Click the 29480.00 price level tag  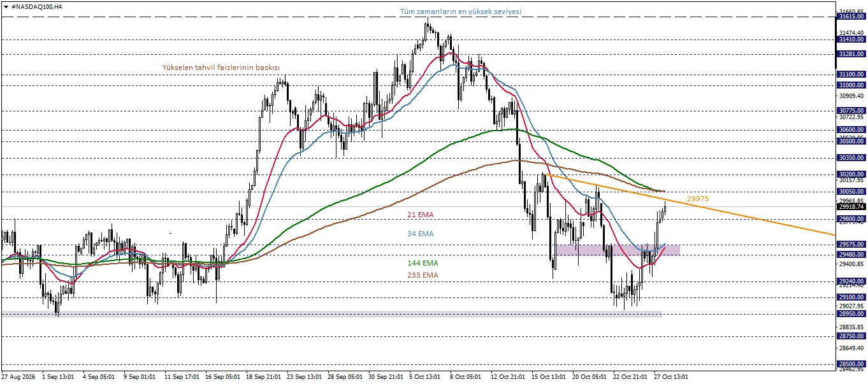point(851,255)
